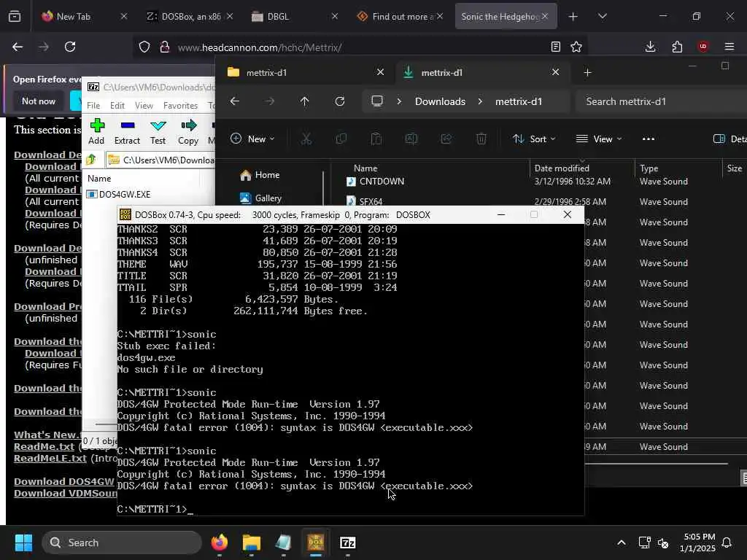Viewport: 747px width, 560px height.
Task: Open the 7-Zip Favorites menu
Action: (x=180, y=105)
